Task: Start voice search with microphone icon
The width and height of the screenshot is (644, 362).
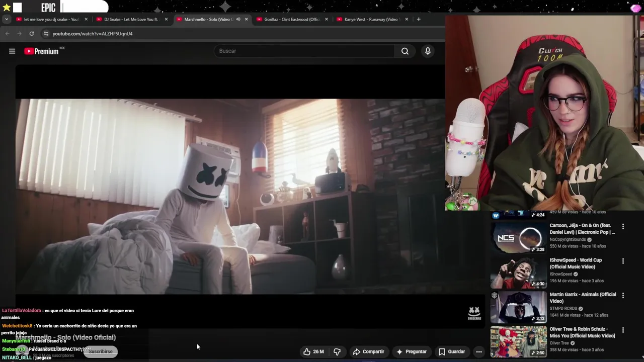Action: 428,51
